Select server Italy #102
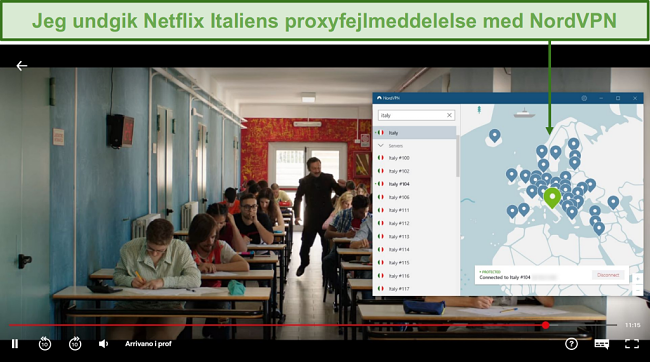Screen dimensions: 650x362 [x=415, y=171]
